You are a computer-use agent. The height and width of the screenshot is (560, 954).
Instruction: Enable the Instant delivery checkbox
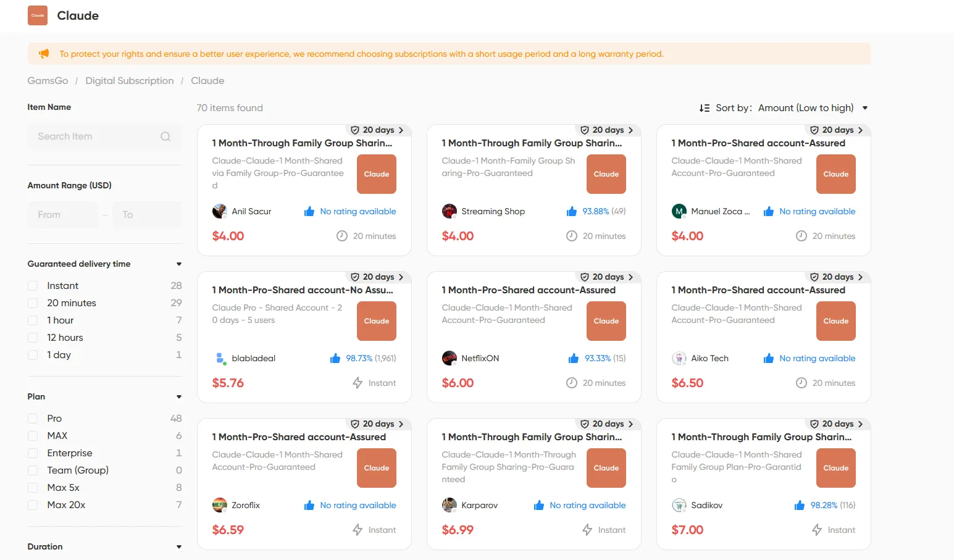tap(33, 286)
